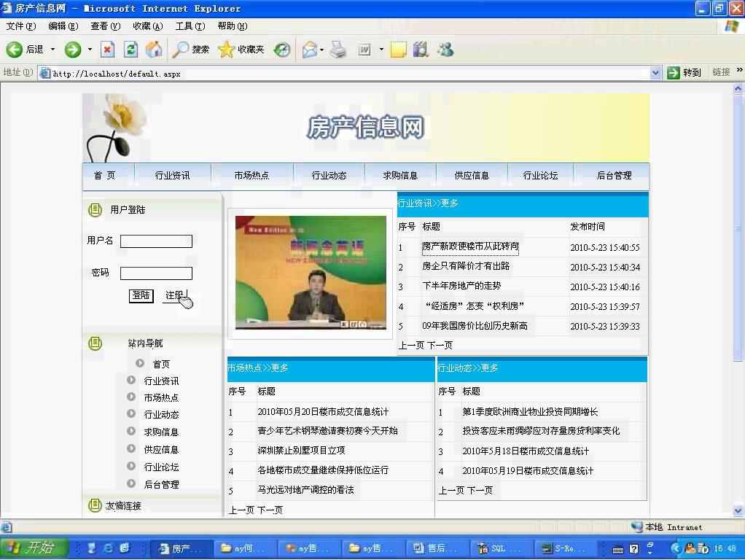Viewport: 745px width, 560px height.
Task: Open article 房产新政使楼市从此转向
Action: tap(470, 246)
